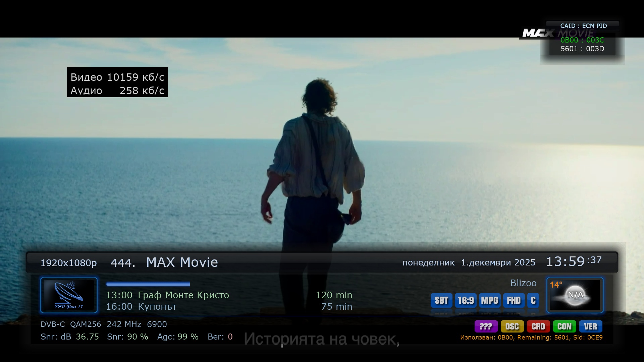This screenshot has width=644, height=362.
Task: Click the MPG codec badge
Action: pos(490,300)
